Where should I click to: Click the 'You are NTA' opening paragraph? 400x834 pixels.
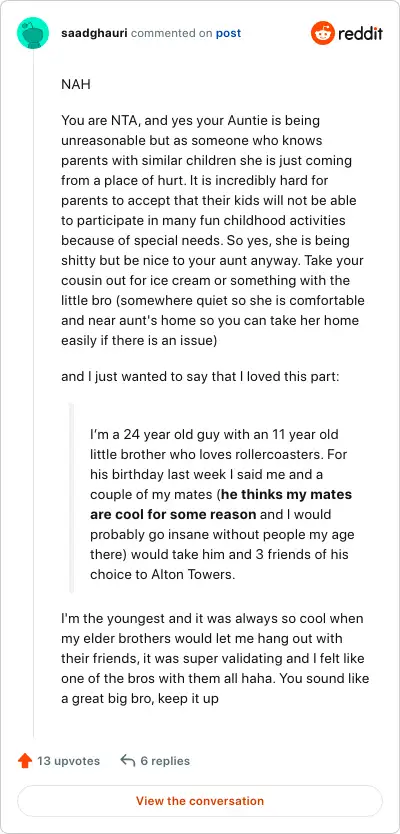click(213, 230)
